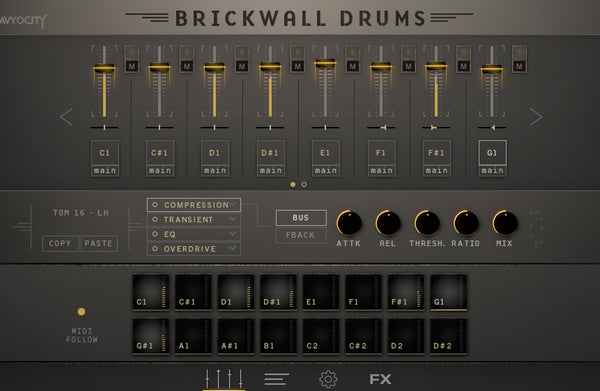Trigger the C1 drum pad
600x391 pixels.
point(151,292)
